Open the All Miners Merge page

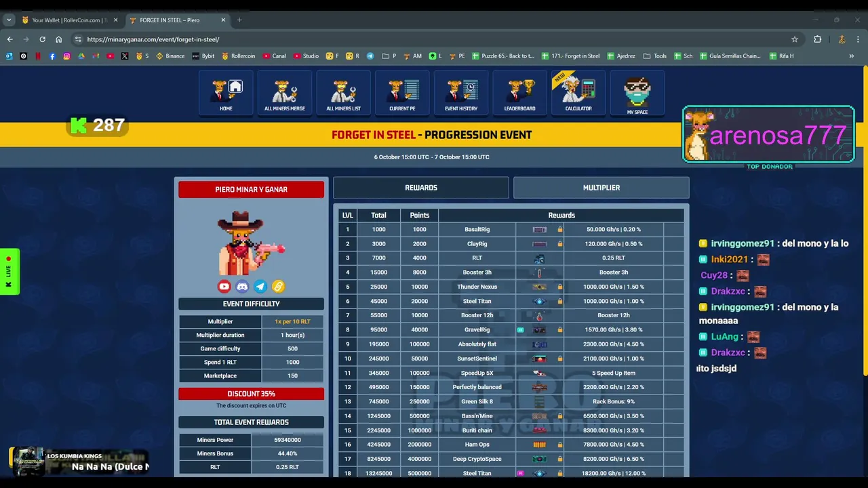pyautogui.click(x=285, y=93)
